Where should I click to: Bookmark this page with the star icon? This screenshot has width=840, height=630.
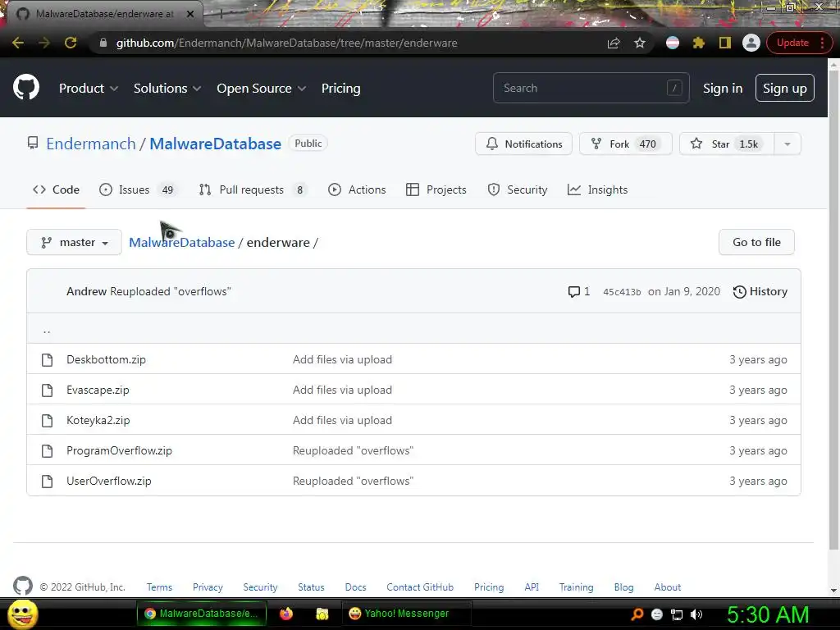point(640,43)
